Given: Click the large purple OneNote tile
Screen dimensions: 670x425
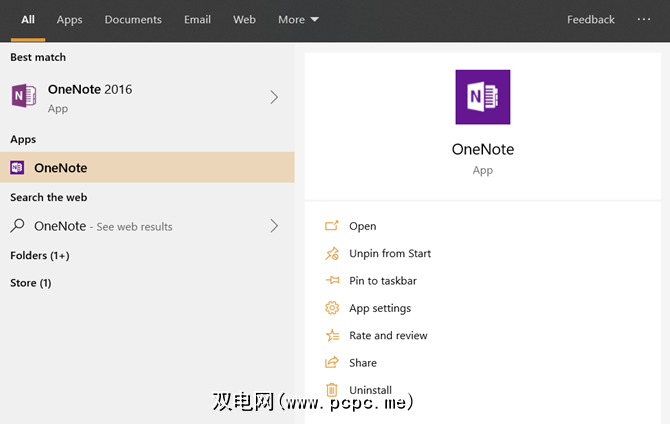Looking at the screenshot, I should 482,97.
